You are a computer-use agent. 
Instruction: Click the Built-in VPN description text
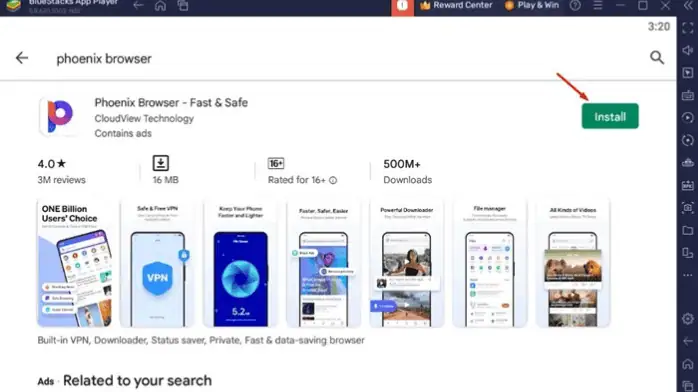coord(201,340)
